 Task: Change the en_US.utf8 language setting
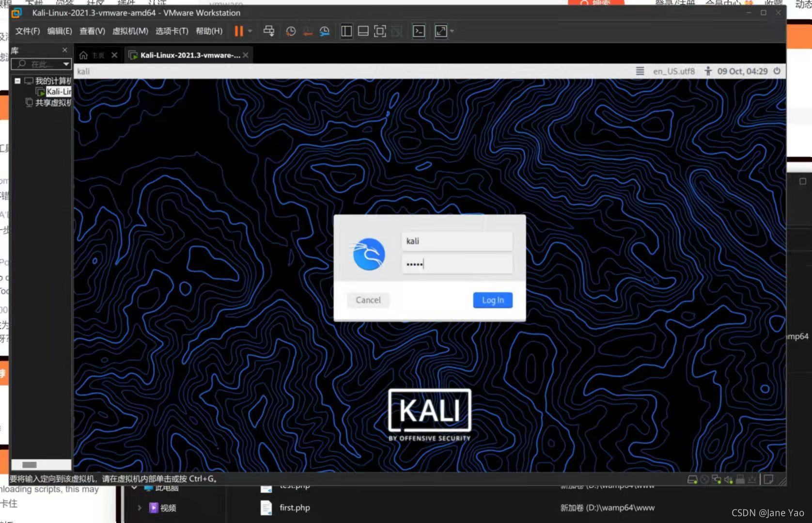674,71
